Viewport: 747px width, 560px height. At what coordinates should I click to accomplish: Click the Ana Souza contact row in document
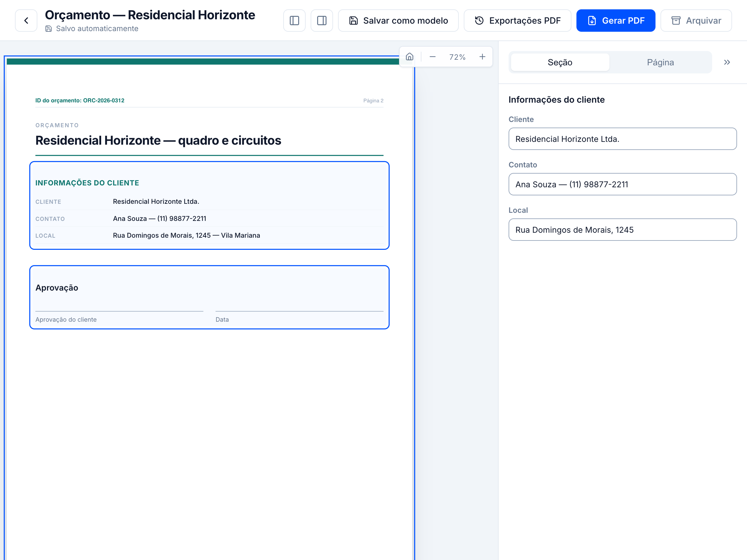[x=209, y=218]
